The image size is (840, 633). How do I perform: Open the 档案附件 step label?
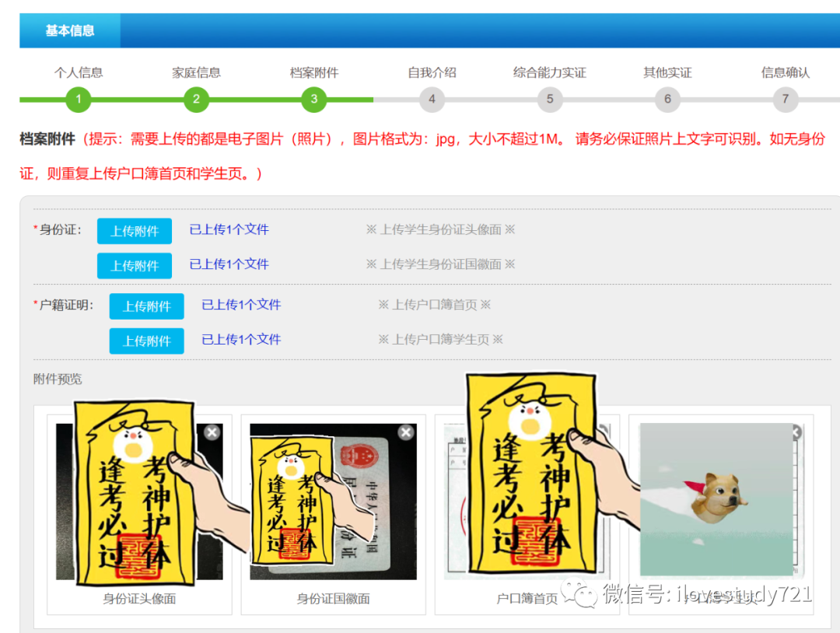(x=314, y=72)
